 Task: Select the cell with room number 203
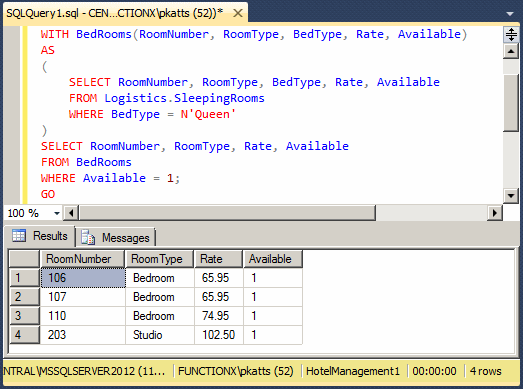(83, 335)
